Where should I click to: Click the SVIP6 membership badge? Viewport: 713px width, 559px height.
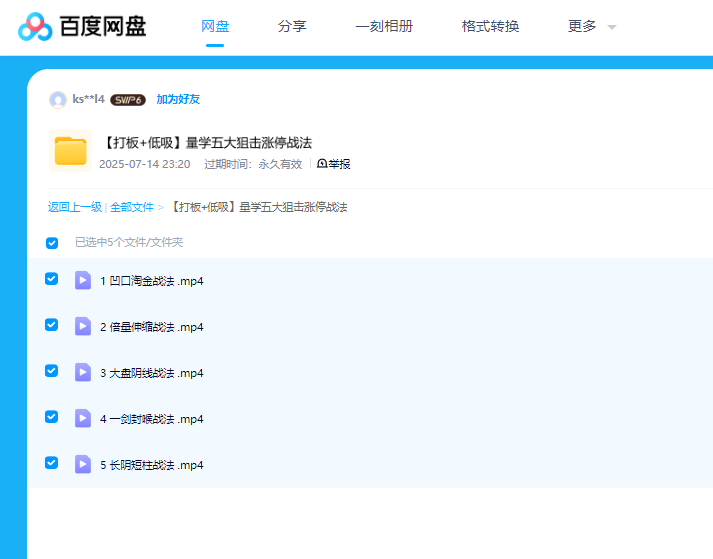128,100
